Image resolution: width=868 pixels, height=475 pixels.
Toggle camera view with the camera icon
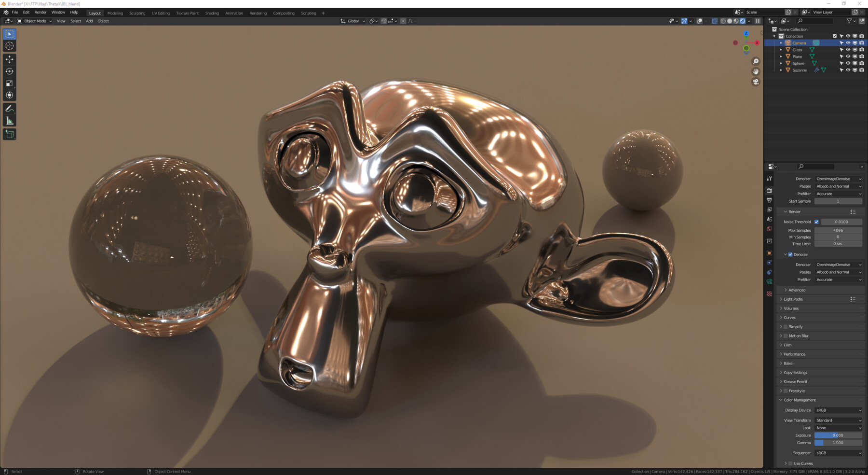coord(756,82)
